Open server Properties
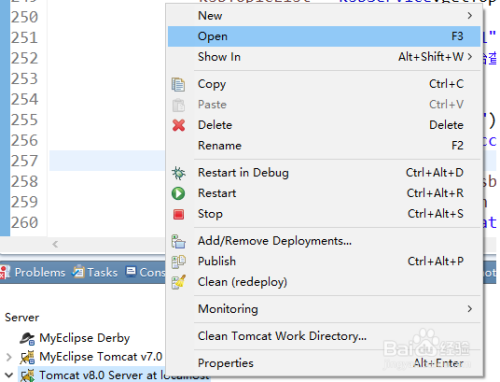The width and height of the screenshot is (500, 382). click(x=324, y=363)
